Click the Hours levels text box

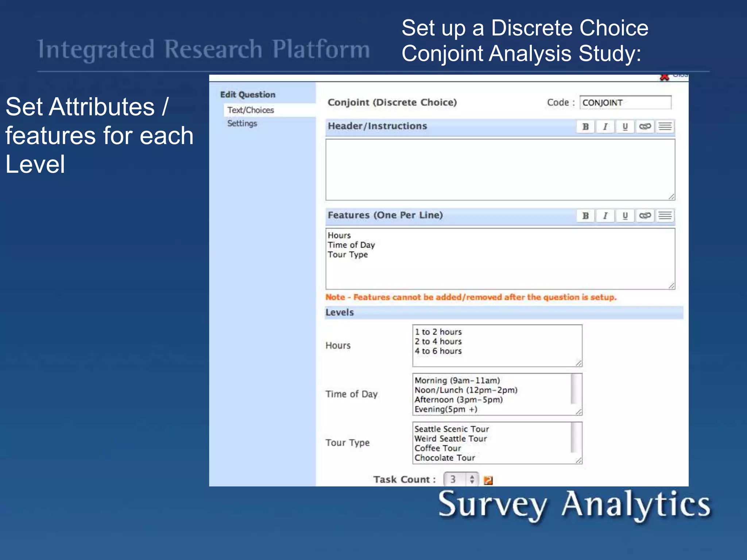497,346
